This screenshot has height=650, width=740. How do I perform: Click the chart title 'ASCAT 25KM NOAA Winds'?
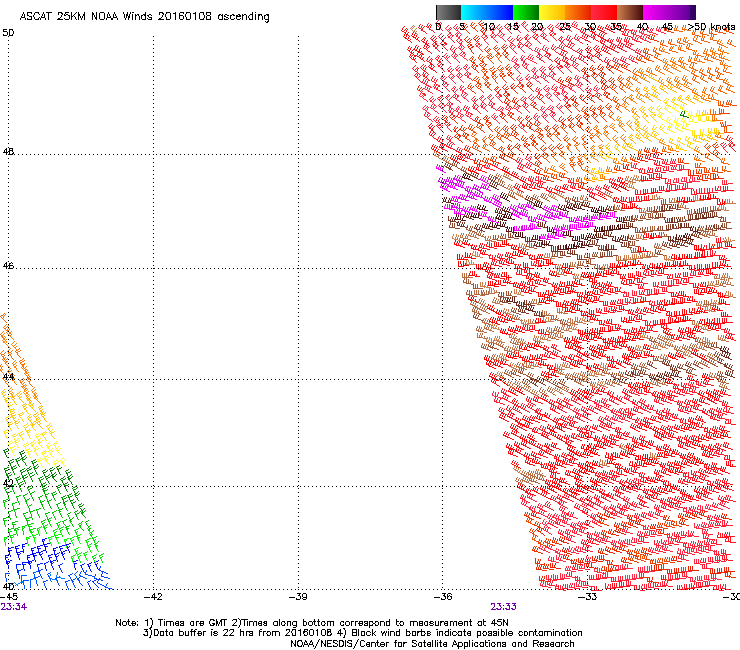[x=87, y=17]
